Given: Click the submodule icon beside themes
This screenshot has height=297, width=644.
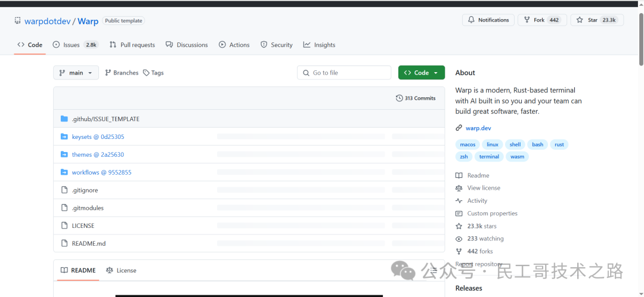Looking at the screenshot, I should (64, 154).
